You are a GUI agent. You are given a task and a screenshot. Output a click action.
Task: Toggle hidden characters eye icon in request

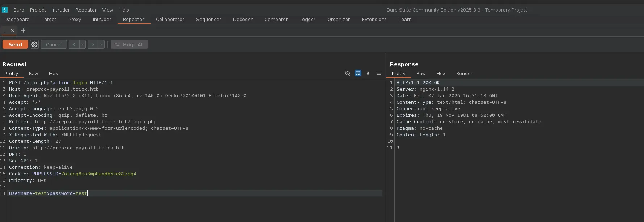click(347, 73)
